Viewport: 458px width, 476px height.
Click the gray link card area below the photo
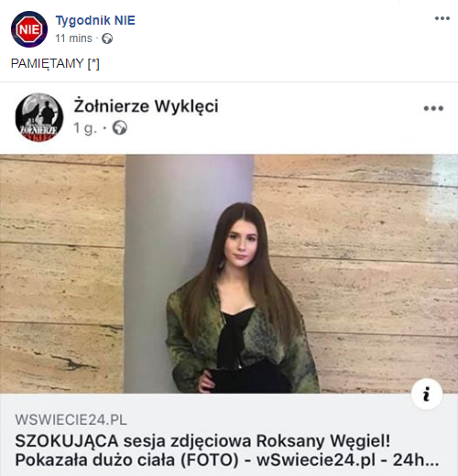click(229, 435)
